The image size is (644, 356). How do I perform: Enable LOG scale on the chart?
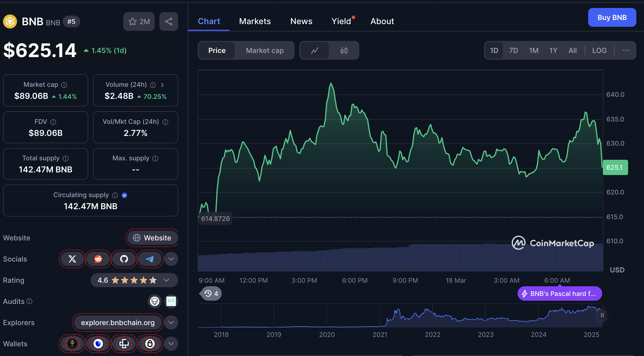tap(599, 50)
